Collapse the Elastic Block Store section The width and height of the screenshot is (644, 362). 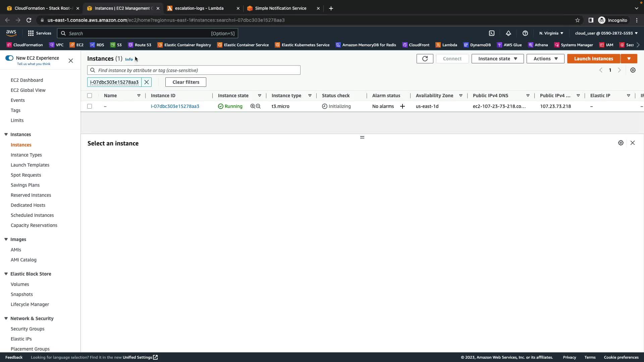(x=6, y=274)
